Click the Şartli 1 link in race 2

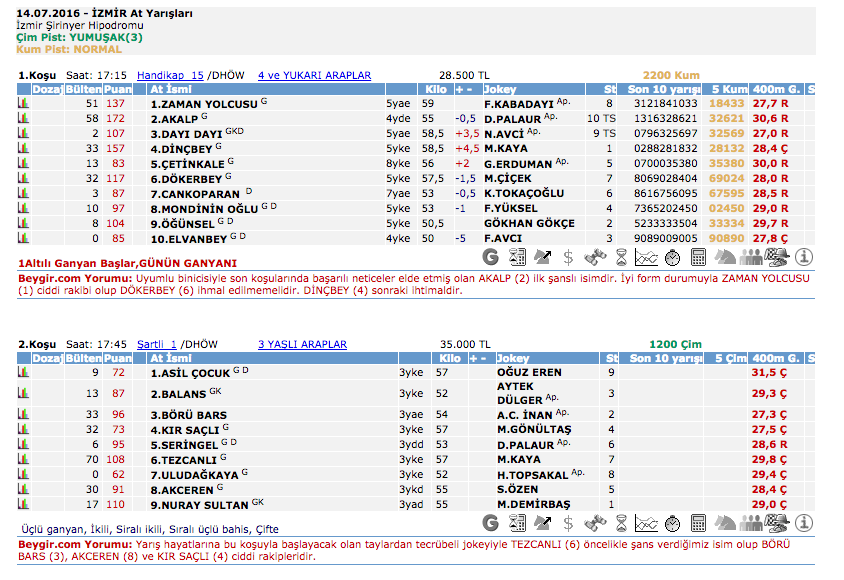coord(157,344)
